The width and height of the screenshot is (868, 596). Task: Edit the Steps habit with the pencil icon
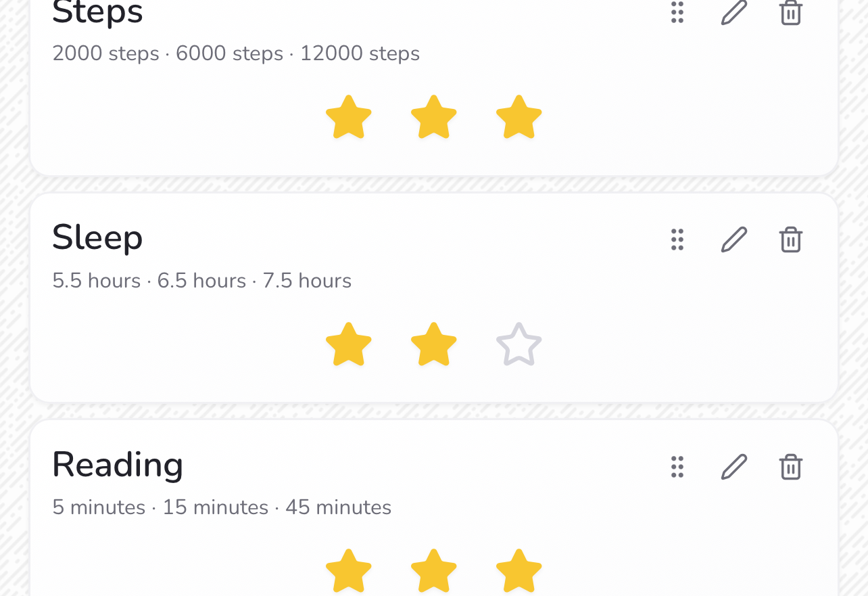click(x=734, y=12)
